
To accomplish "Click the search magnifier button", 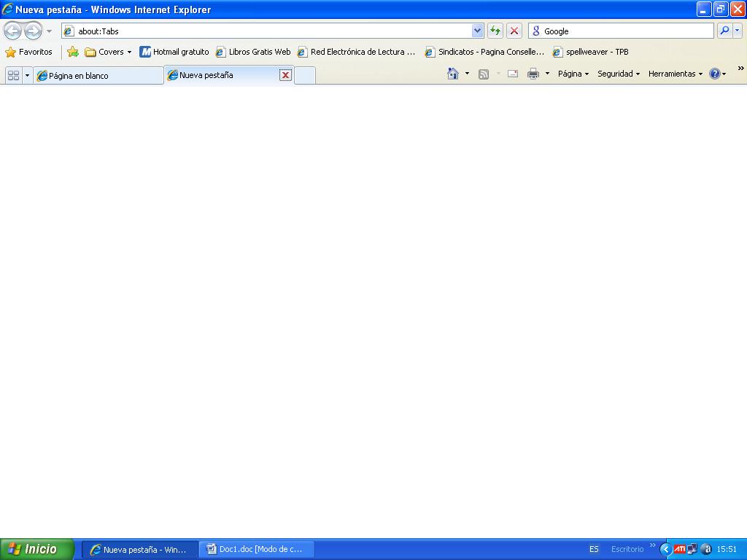I will [724, 31].
